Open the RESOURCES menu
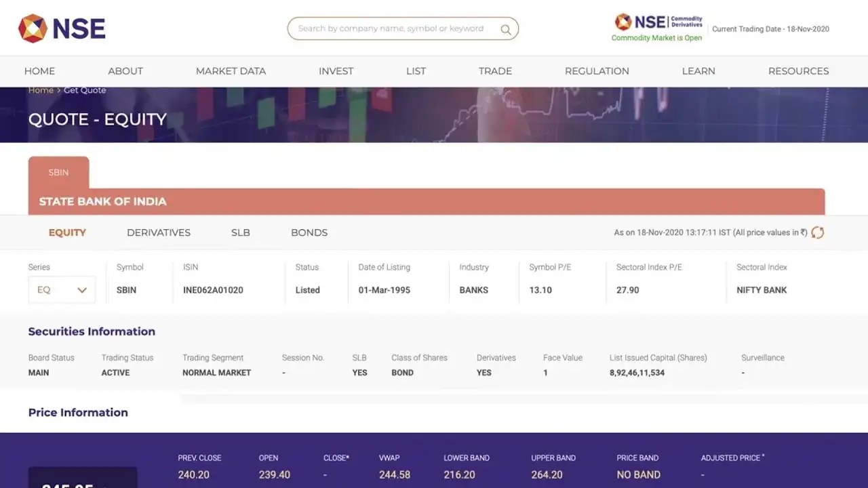This screenshot has width=868, height=488. [x=798, y=70]
